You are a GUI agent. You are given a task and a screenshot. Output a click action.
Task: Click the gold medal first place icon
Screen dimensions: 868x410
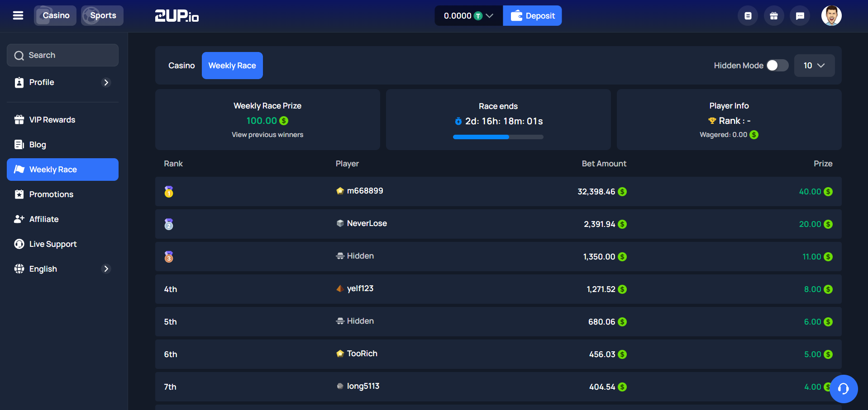tap(169, 192)
